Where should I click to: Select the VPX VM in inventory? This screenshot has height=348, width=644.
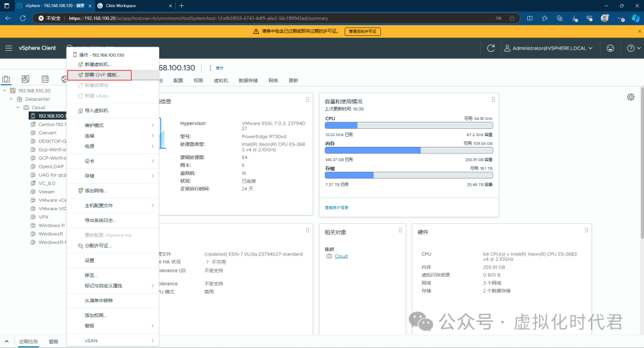[44, 217]
